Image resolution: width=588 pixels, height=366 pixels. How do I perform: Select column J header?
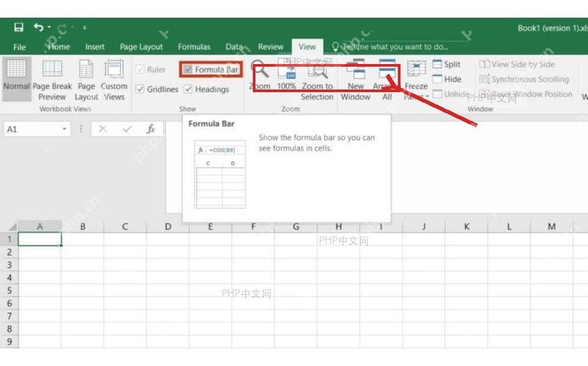(x=424, y=227)
